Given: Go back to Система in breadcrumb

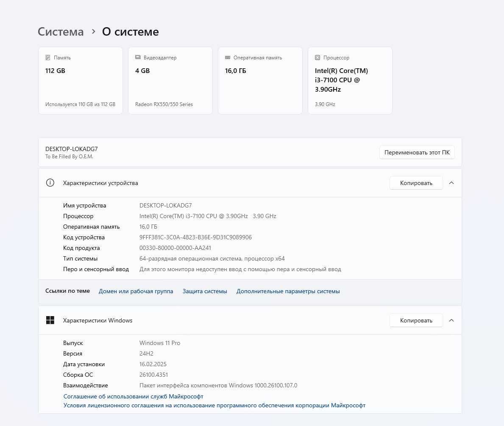Looking at the screenshot, I should point(61,31).
